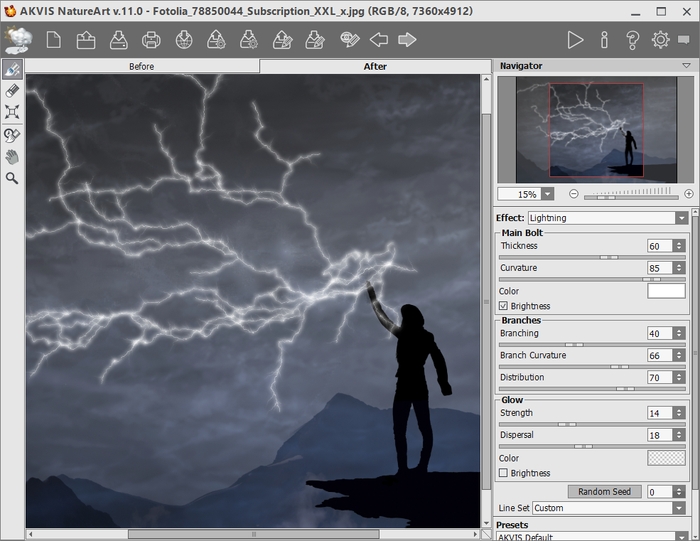Publish the image to social networks
The width and height of the screenshot is (700, 541).
point(184,40)
